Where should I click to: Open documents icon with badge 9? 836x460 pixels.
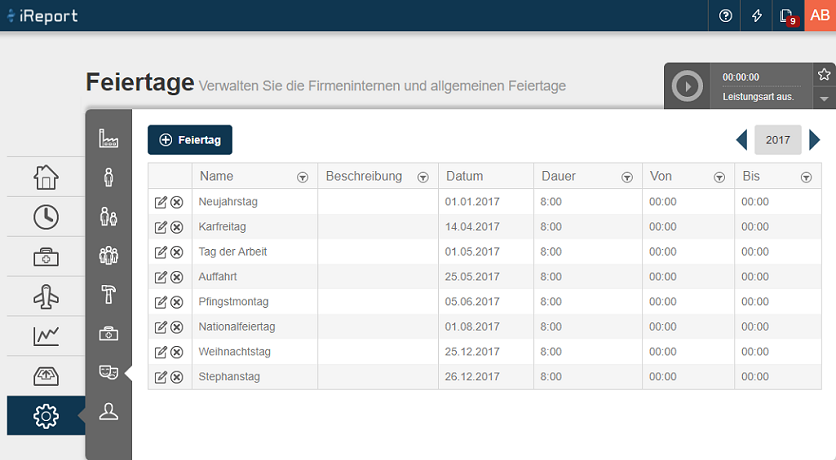(x=788, y=16)
